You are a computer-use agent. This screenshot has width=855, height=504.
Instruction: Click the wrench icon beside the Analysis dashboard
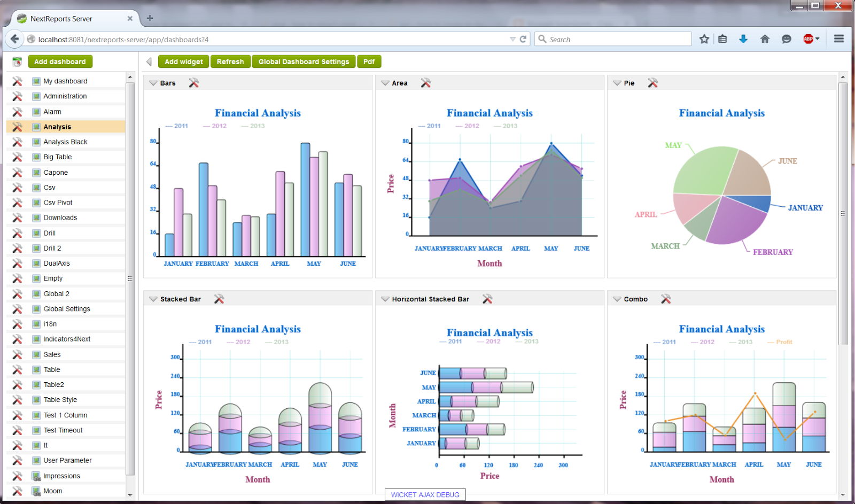click(17, 127)
